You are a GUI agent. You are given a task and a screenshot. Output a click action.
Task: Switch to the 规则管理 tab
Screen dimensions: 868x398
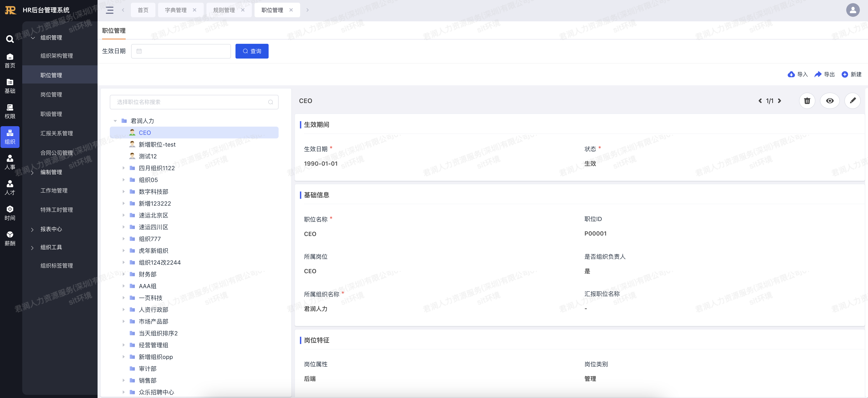click(x=224, y=10)
